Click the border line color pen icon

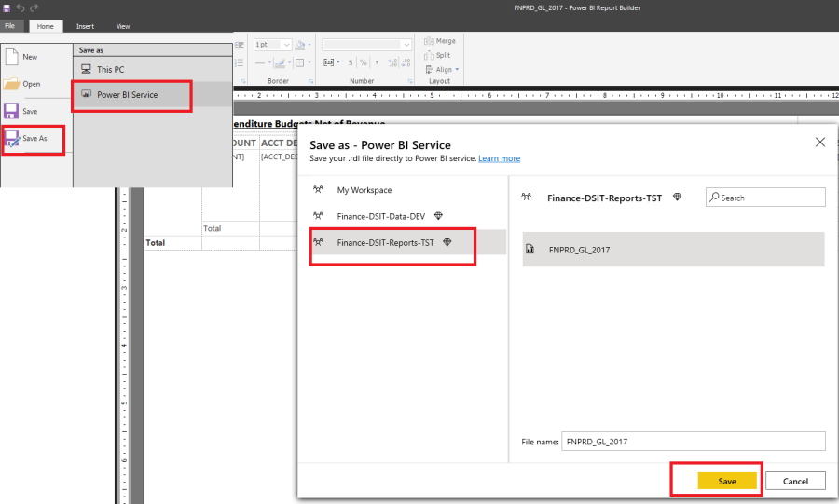[280, 63]
